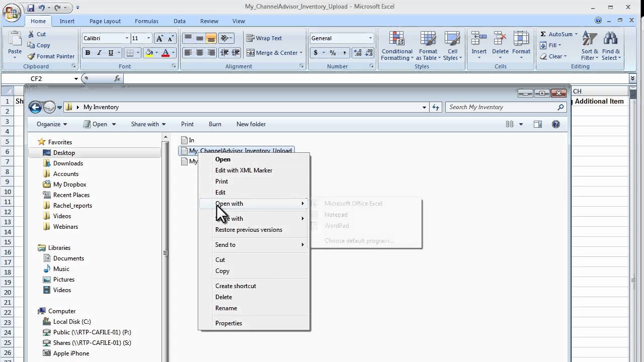This screenshot has width=644, height=362.
Task: Toggle Bold formatting
Action: 88,53
